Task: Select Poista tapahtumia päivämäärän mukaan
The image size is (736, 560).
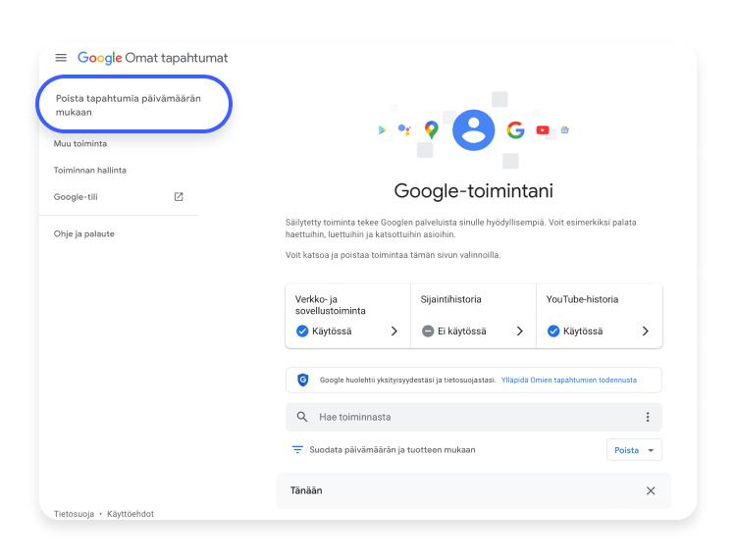Action: pyautogui.click(x=129, y=105)
